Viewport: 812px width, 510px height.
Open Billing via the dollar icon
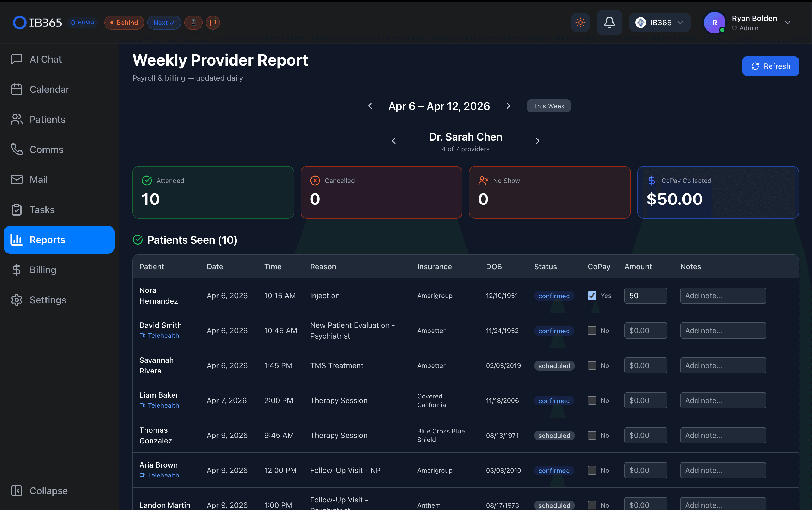[x=17, y=270]
